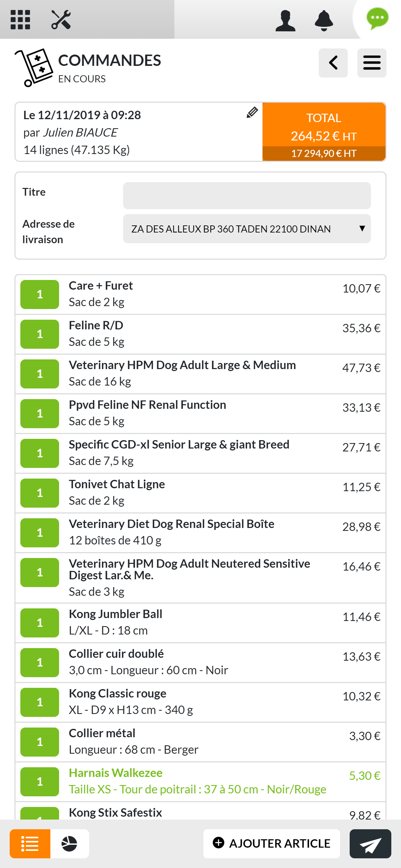Expand the delivery address dropdown

[247, 229]
